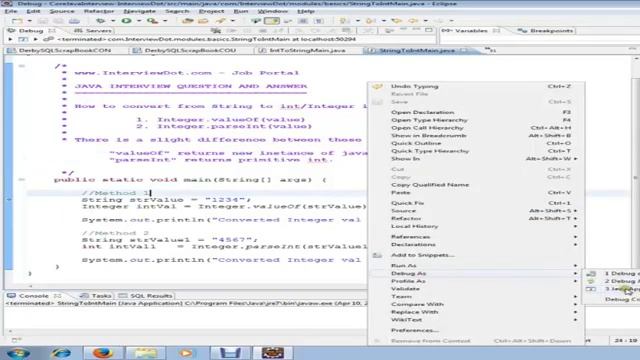This screenshot has width=640, height=360.
Task: Switch to the Breakpoints tab
Action: pos(546,31)
